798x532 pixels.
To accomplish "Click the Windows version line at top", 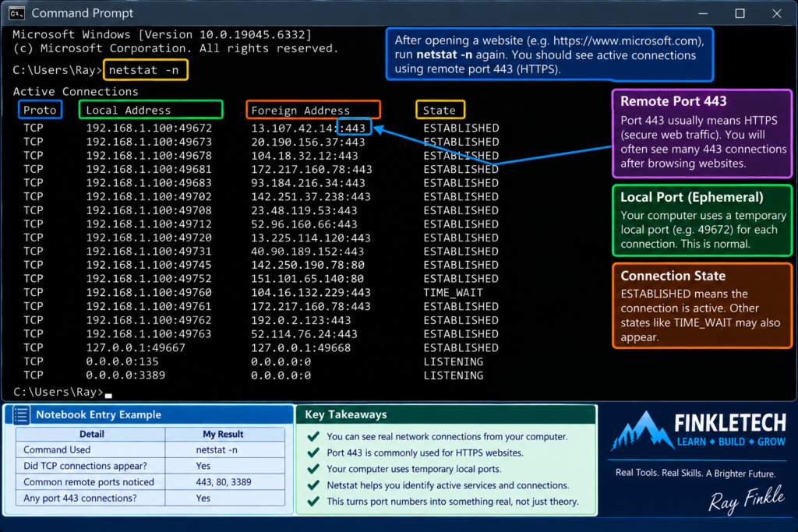I will tap(162, 34).
